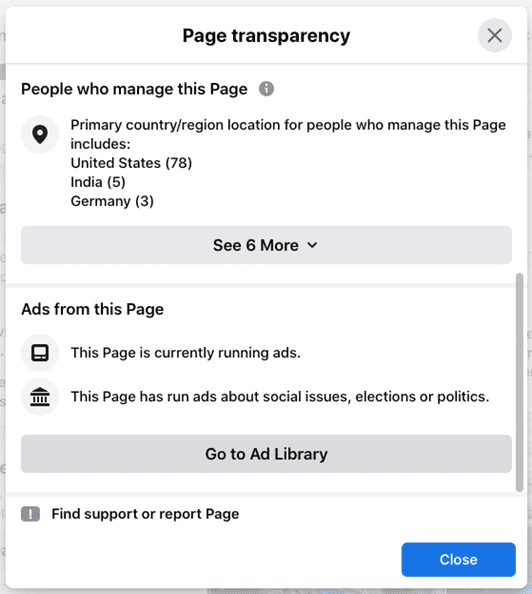Click the info icon beside People who manage
Viewport: 532px width, 594px height.
pyautogui.click(x=266, y=89)
